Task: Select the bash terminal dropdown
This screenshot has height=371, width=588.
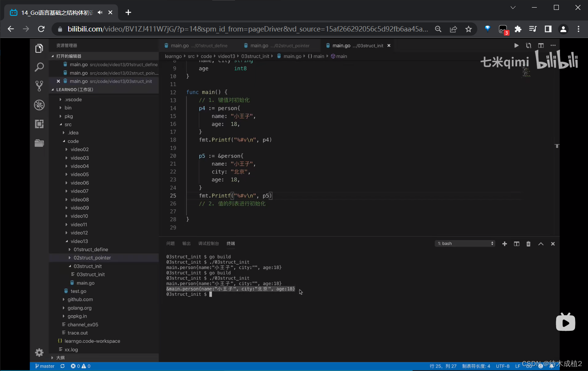Action: [465, 244]
